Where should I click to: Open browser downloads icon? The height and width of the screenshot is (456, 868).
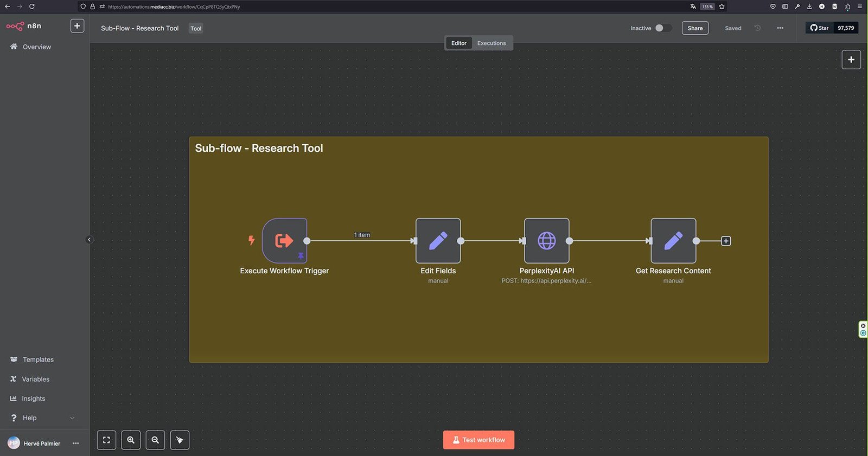809,7
